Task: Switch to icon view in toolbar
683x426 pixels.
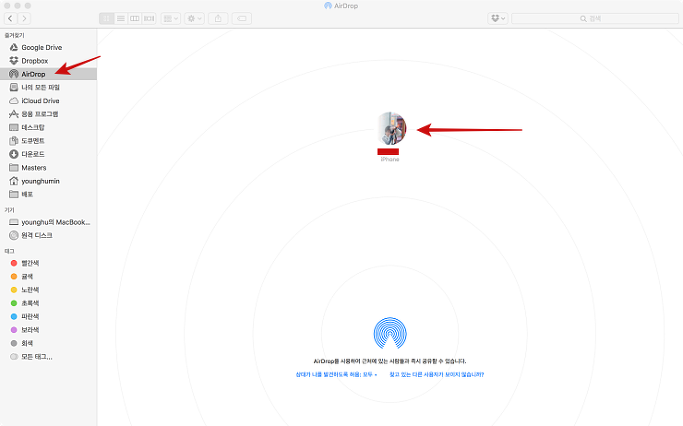Action: click(x=106, y=18)
